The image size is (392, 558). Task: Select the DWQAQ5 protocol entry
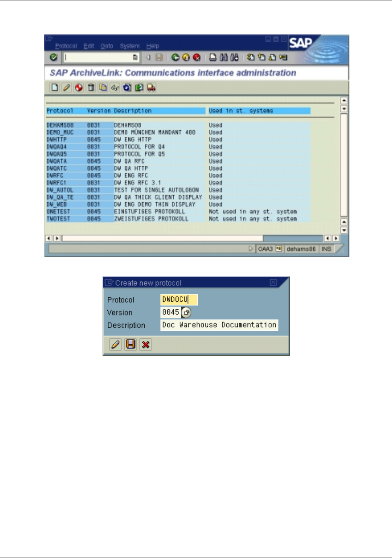(x=57, y=154)
